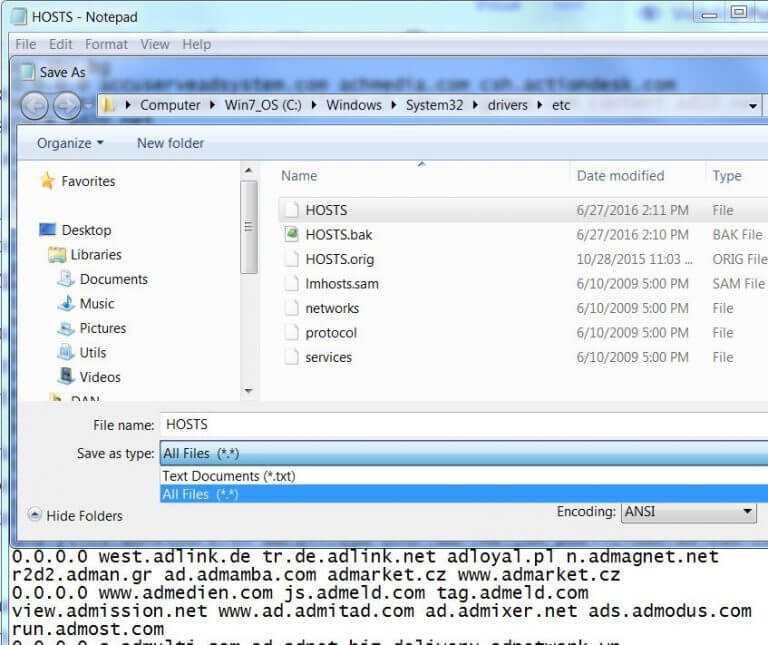Expand the address bar history dropdown arrow
The width and height of the screenshot is (768, 645).
752,105
